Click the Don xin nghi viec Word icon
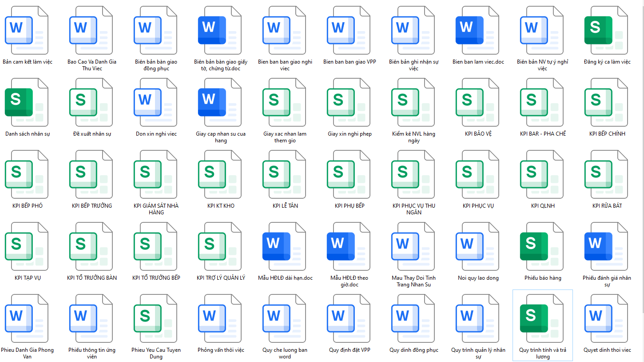Screen dimensions: 644x362 click(x=155, y=102)
